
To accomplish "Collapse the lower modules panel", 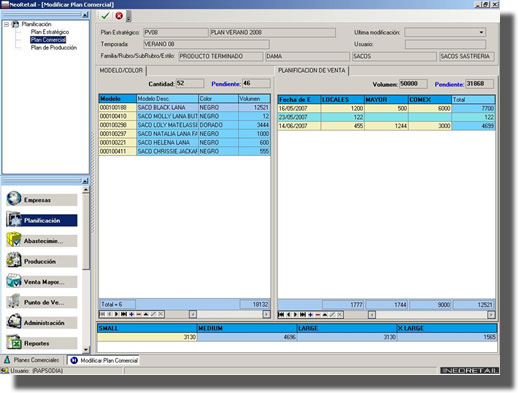I will pos(85,181).
